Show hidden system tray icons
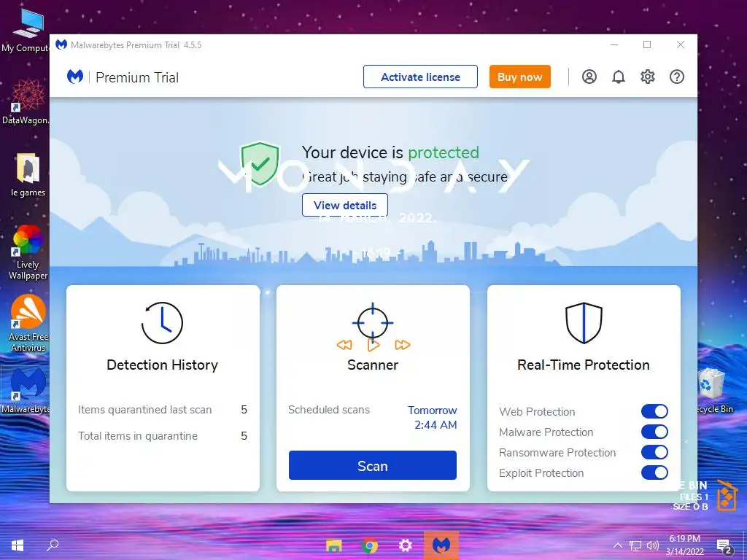Screen dimensions: 747x560 click(617, 545)
